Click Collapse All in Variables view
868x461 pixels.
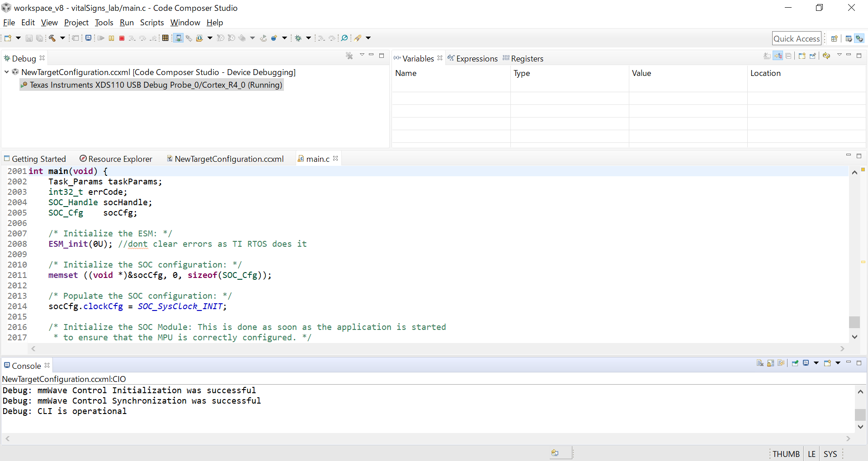[788, 56]
